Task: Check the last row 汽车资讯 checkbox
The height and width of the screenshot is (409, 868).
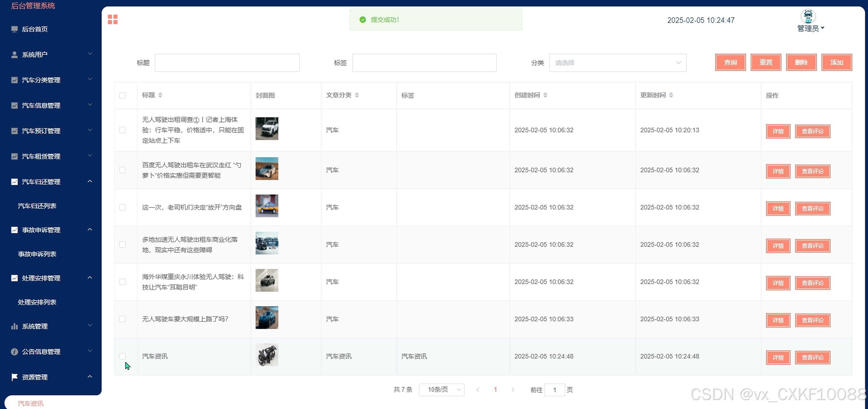Action: (x=123, y=356)
